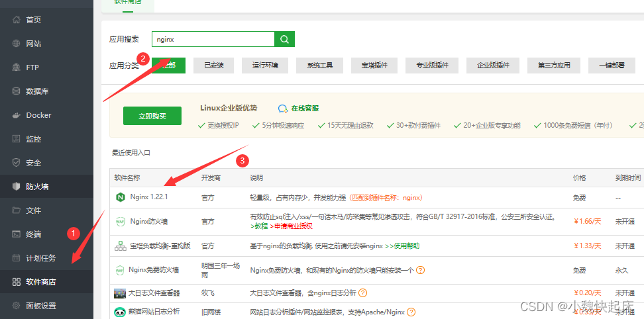Open 网站 in the sidebar menu
The image size is (644, 319).
click(33, 44)
